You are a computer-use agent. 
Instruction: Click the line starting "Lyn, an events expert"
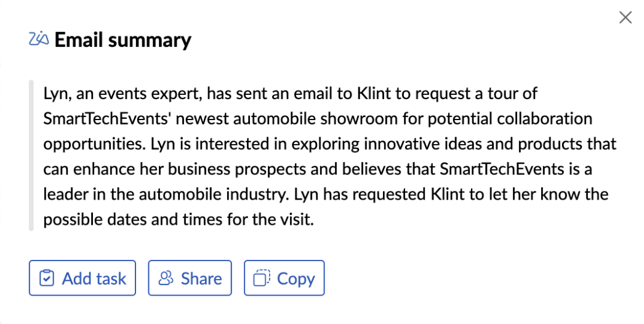pos(291,94)
